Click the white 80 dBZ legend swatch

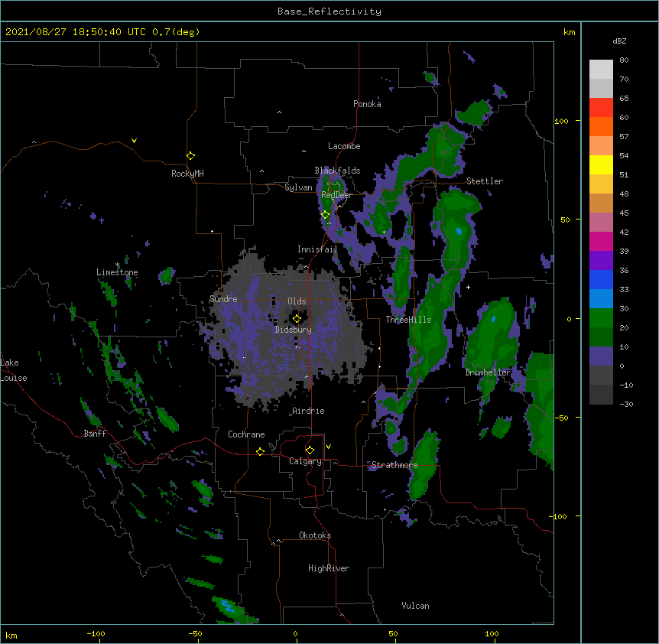pos(601,70)
